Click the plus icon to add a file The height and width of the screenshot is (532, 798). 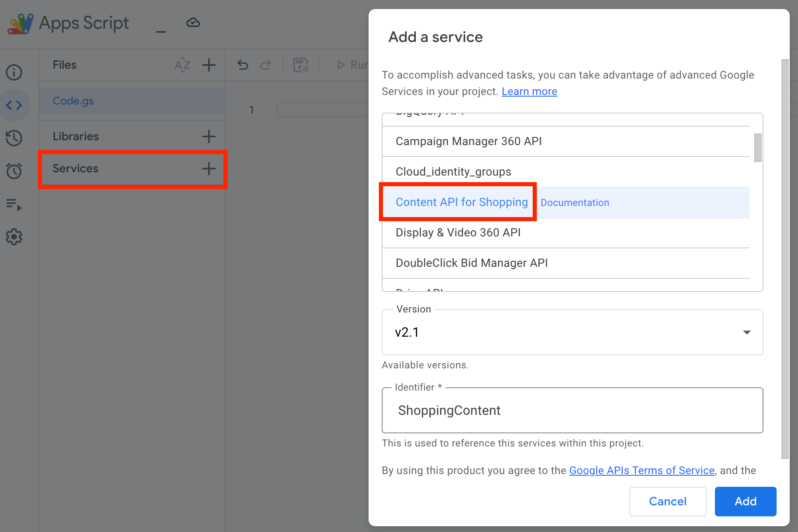point(209,65)
